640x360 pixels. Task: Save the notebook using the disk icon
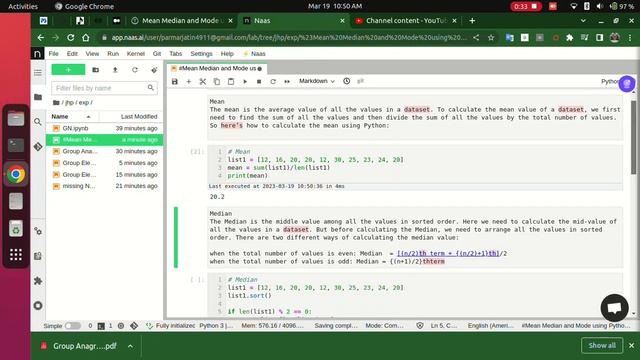tap(175, 81)
